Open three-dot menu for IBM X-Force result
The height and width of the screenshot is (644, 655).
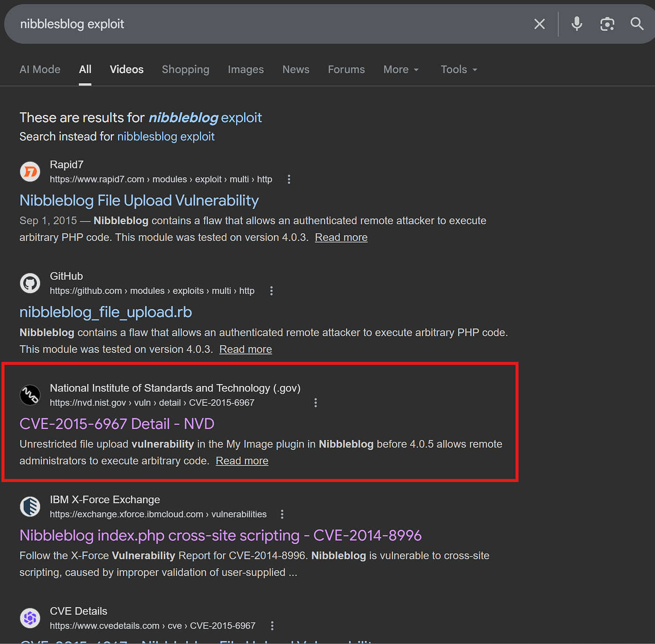282,514
